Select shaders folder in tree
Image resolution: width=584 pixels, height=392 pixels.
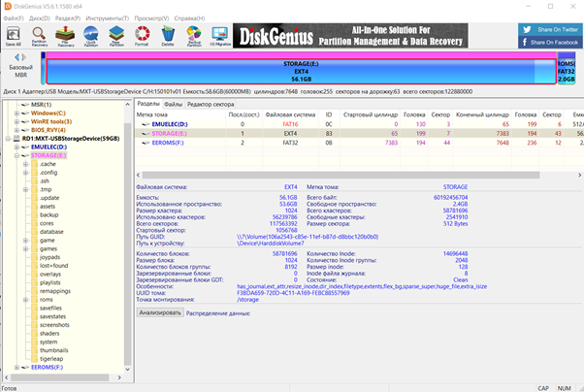49,334
